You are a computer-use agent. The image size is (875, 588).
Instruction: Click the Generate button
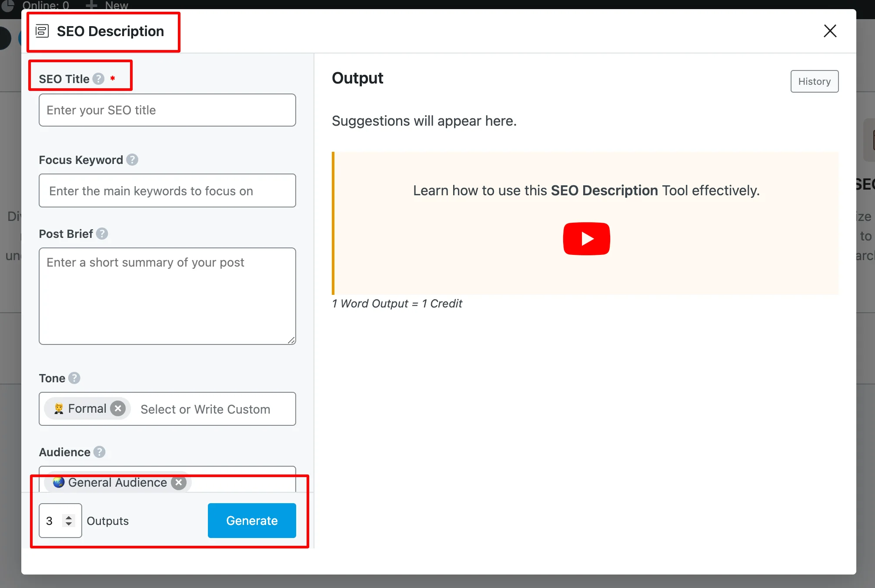pos(251,521)
